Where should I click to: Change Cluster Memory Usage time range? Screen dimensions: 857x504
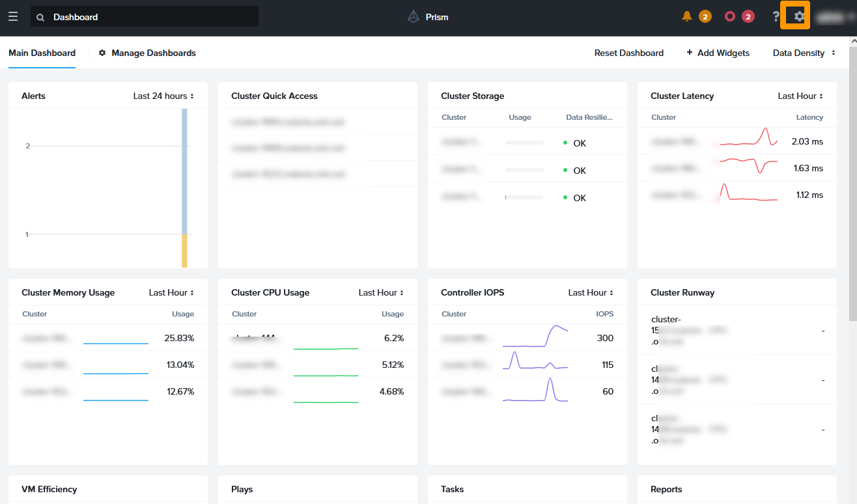point(171,292)
